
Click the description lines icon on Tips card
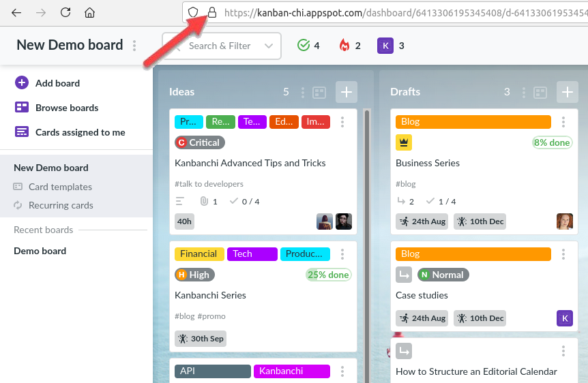point(179,201)
